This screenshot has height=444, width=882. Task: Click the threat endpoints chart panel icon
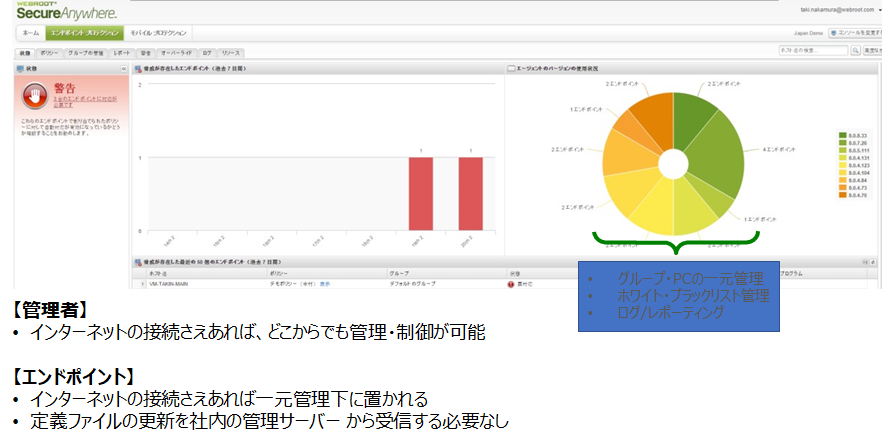(138, 68)
